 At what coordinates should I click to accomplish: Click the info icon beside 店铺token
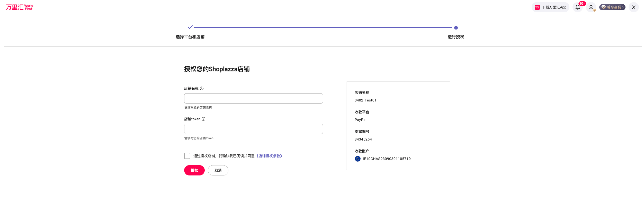click(x=203, y=119)
